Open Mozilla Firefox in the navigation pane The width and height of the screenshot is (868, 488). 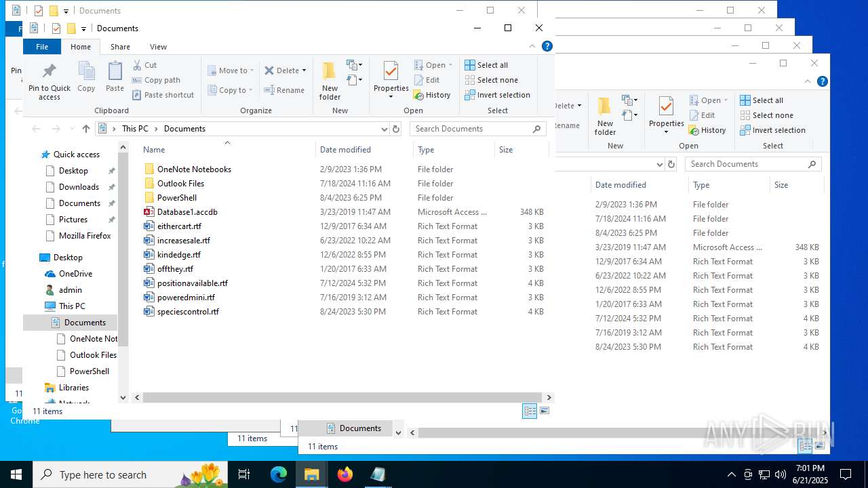coord(85,236)
